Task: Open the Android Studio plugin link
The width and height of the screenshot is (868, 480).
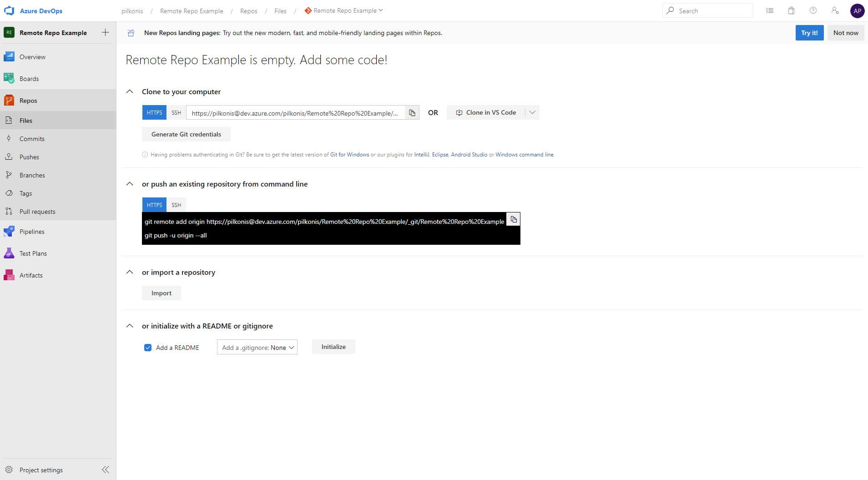Action: (469, 155)
